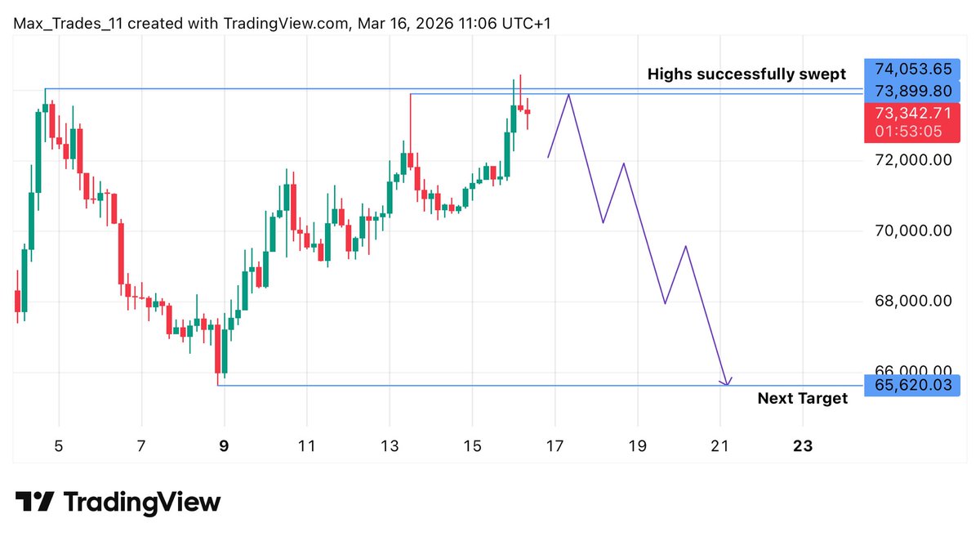Click the 73,899.80 price label

point(911,90)
